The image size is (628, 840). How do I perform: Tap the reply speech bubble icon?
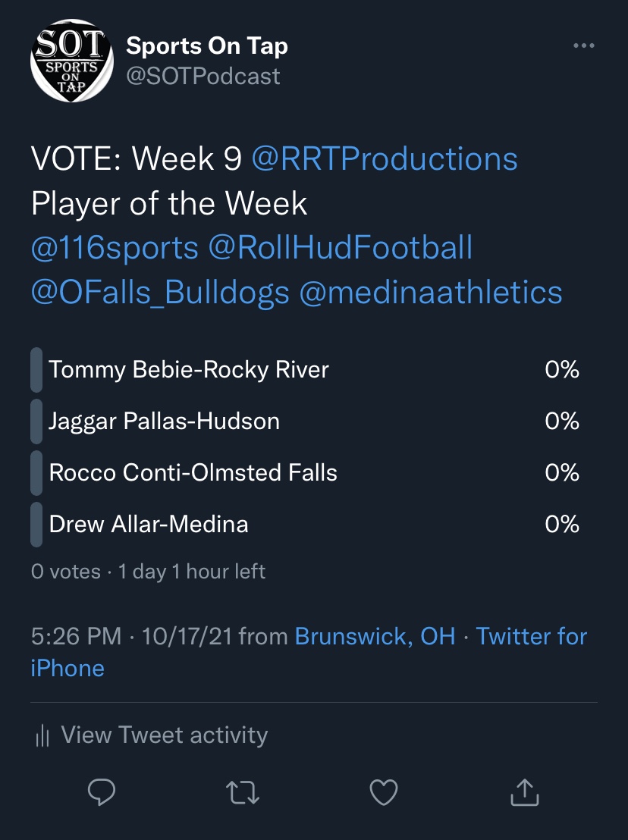tap(102, 792)
